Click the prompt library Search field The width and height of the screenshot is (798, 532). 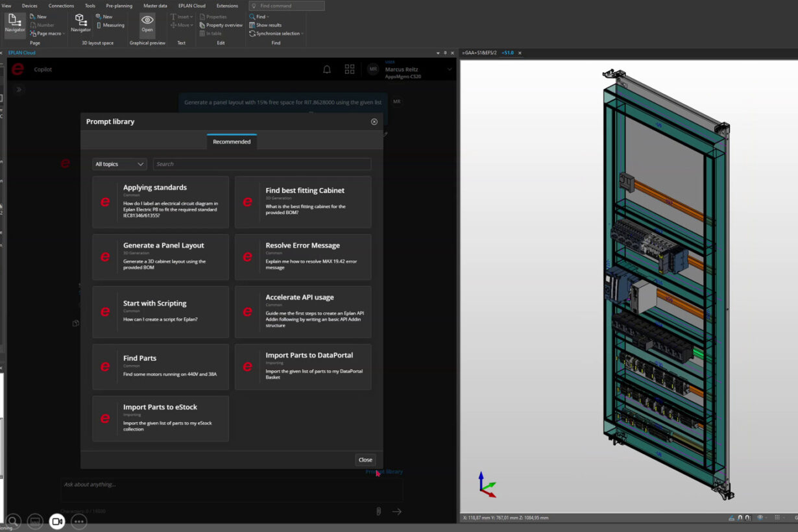click(262, 164)
